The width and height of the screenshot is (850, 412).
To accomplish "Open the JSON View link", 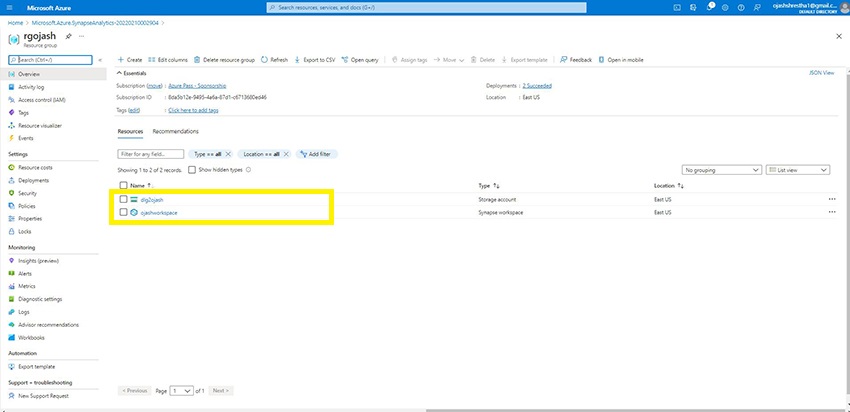I will (x=821, y=73).
